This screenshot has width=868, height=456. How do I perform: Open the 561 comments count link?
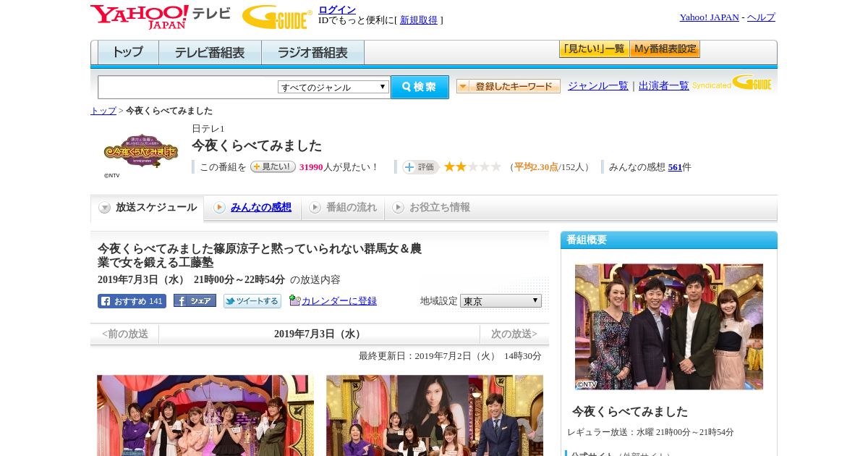coord(675,166)
